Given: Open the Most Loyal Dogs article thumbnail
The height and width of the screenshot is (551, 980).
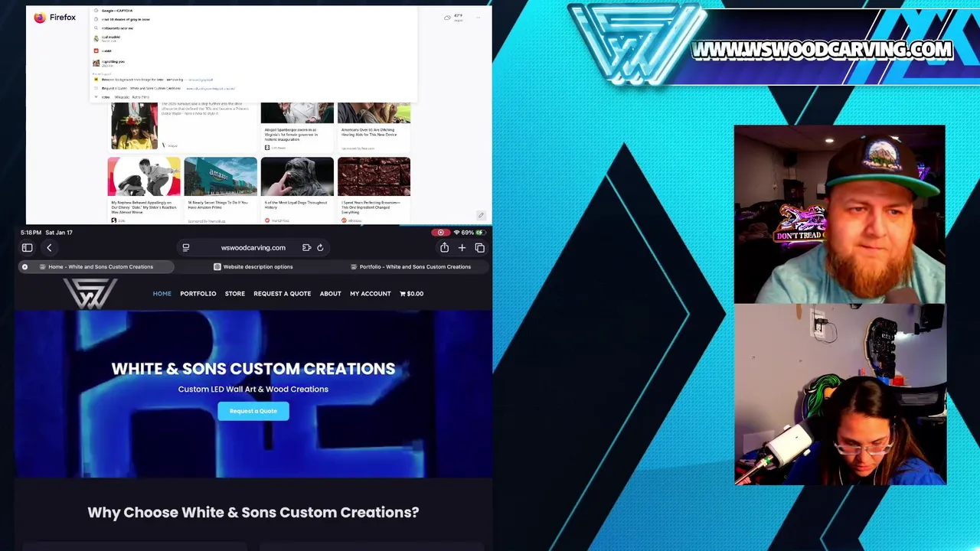Looking at the screenshot, I should [297, 177].
